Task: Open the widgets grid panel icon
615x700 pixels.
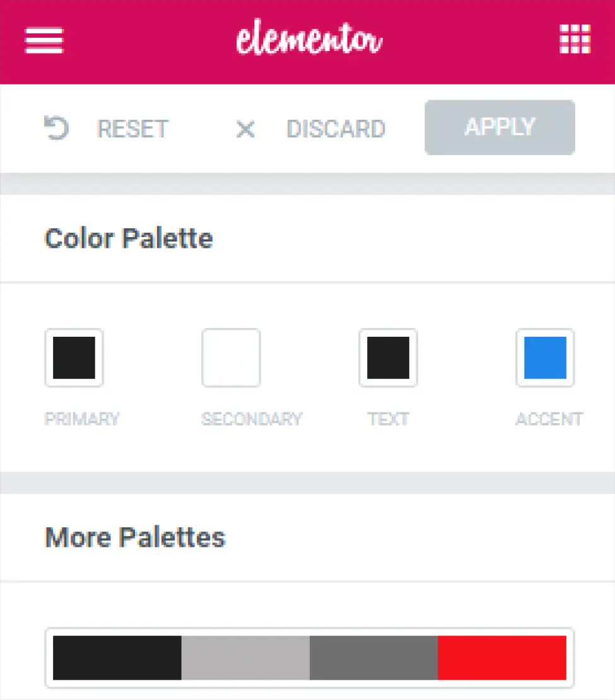Action: click(x=575, y=40)
